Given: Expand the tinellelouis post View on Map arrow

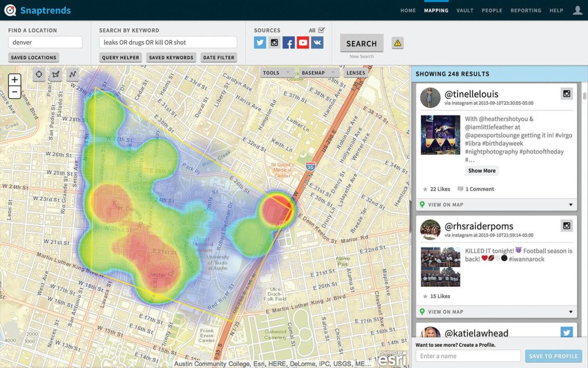Looking at the screenshot, I should tap(570, 205).
